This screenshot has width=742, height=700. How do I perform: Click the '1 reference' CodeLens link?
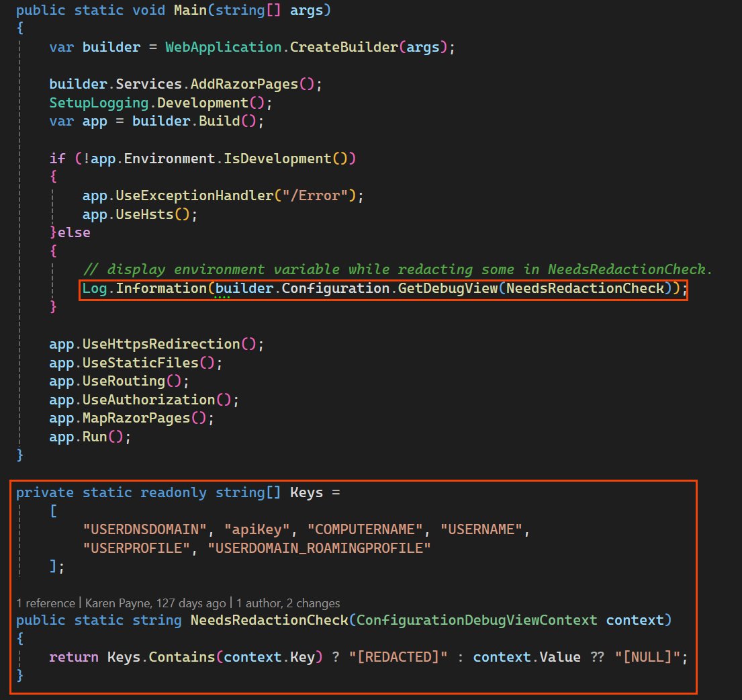tap(46, 603)
